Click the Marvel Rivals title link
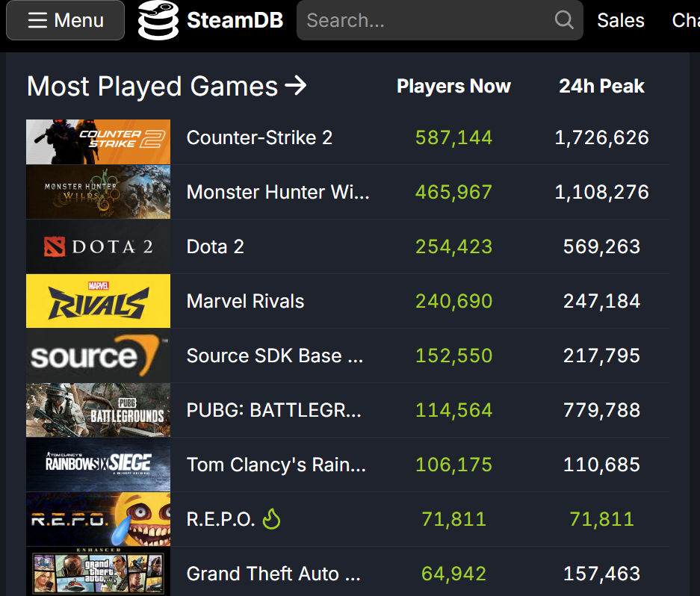Viewport: 700px width, 596px height. (245, 301)
